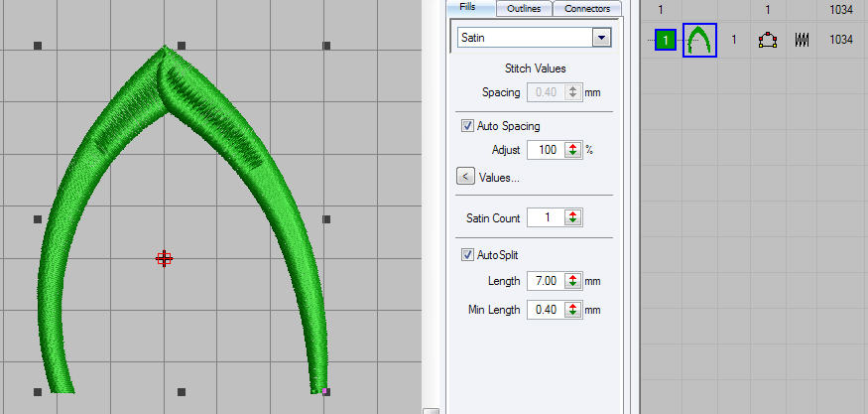Select the Connectors tab
Viewport: 868px width, 414px height.
[x=587, y=9]
